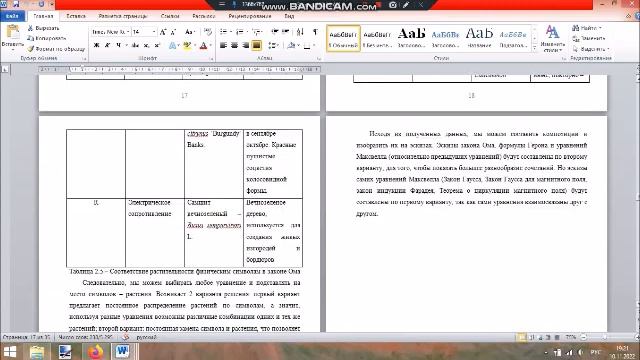Center align text
Viewport: 640px width, 360px height.
click(234, 45)
